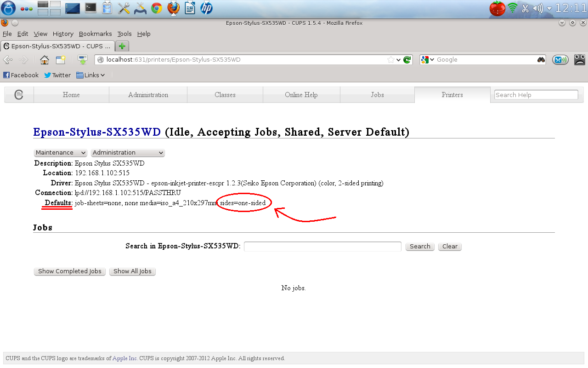Click the job search text field
Screen dimensions: 588x368
[x=322, y=247]
